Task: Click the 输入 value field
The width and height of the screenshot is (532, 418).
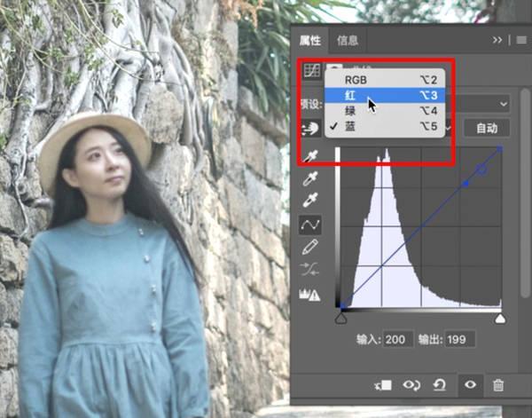Action: tap(396, 339)
